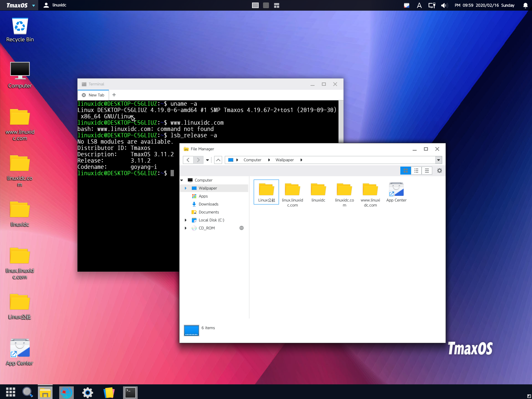This screenshot has width=532, height=399.
Task: Switch to Terminal from the taskbar
Action: point(130,393)
